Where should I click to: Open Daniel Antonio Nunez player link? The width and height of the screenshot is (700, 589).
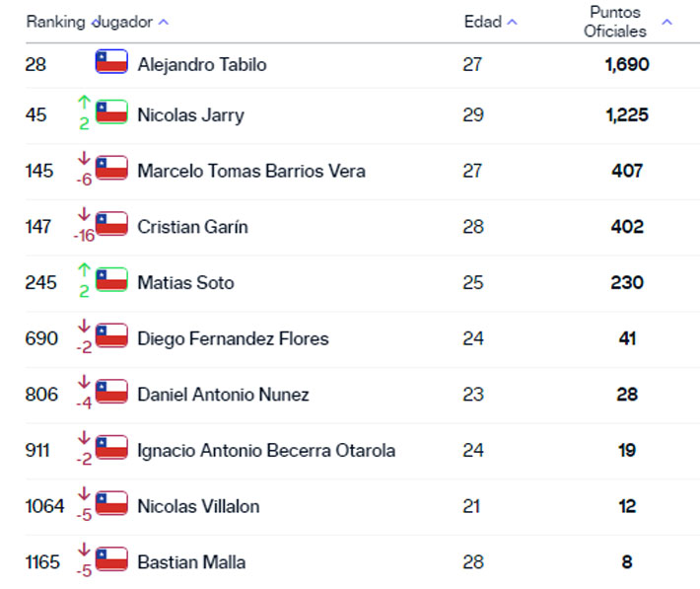tap(223, 395)
